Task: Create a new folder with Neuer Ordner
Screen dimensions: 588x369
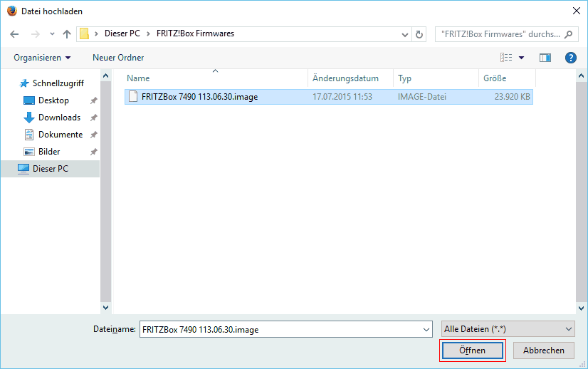Action: (x=118, y=58)
